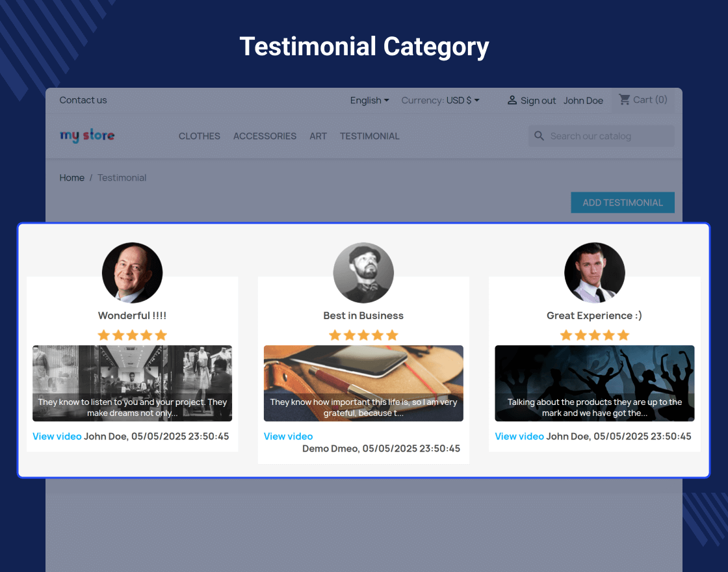Open the dancers silhouette image in Great Experience
This screenshot has width=728, height=572.
click(595, 383)
